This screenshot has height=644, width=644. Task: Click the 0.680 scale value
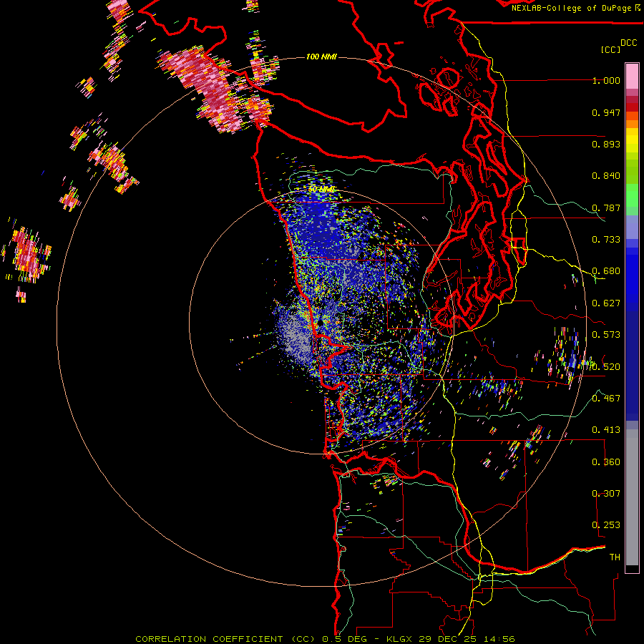click(606, 271)
